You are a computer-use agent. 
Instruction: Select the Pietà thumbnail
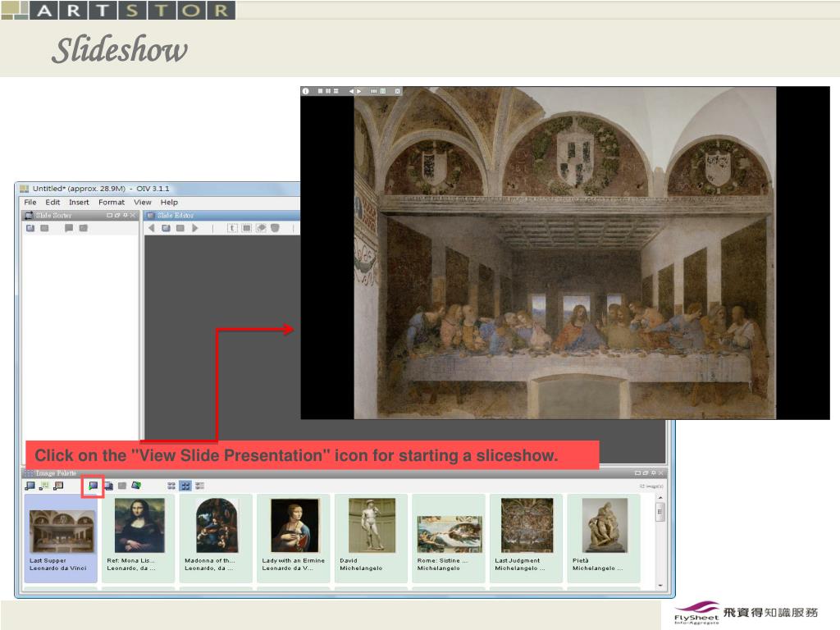click(604, 538)
